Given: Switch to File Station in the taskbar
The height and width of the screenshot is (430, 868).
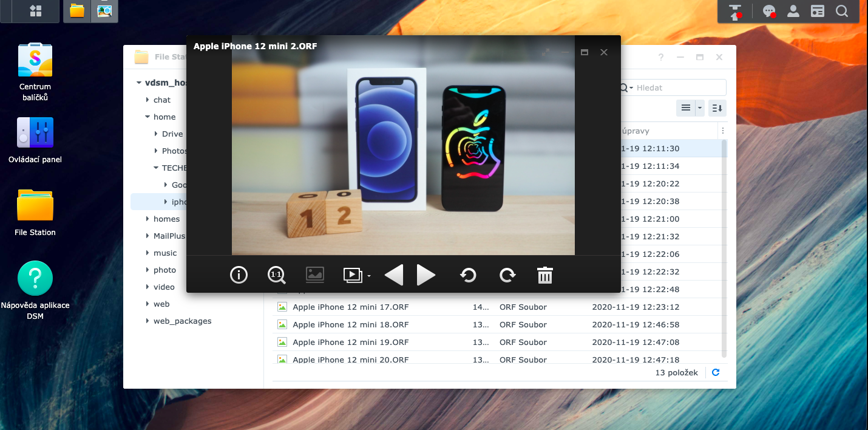Looking at the screenshot, I should [77, 11].
